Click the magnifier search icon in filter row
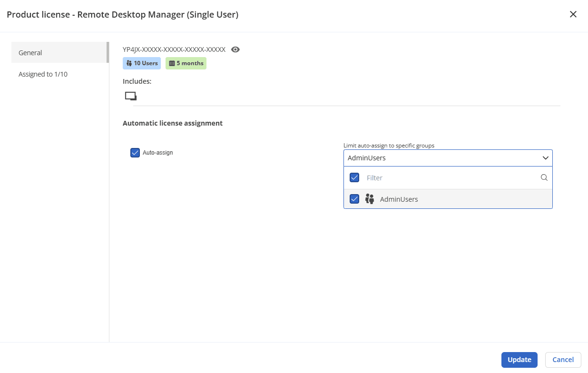Viewport: 588px width, 373px height. (x=544, y=178)
